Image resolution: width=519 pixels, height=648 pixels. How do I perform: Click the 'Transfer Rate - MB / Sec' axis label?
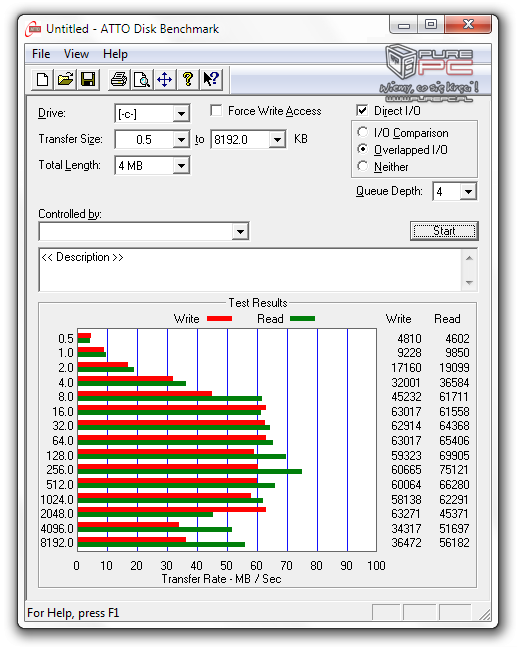[x=221, y=579]
